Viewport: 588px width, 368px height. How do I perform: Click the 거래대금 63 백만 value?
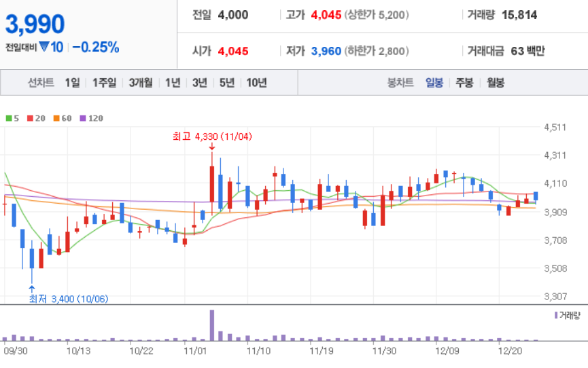(528, 51)
